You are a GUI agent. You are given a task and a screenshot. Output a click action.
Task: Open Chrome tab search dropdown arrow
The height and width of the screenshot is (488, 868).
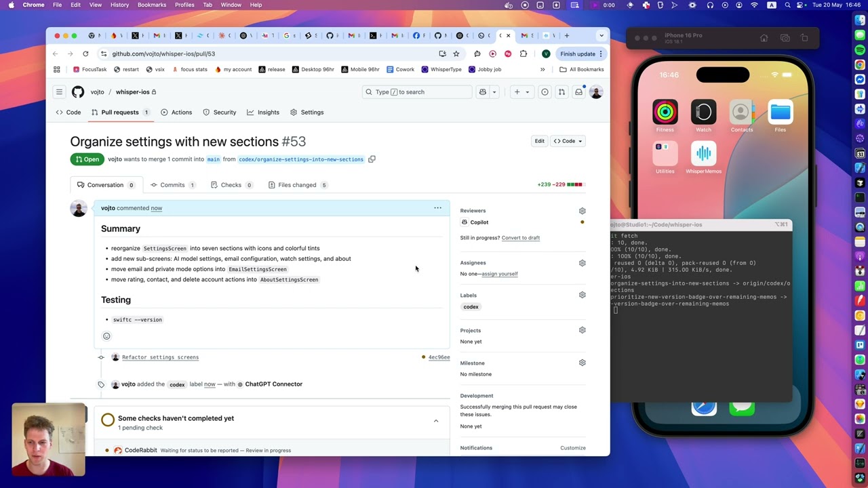coord(601,36)
